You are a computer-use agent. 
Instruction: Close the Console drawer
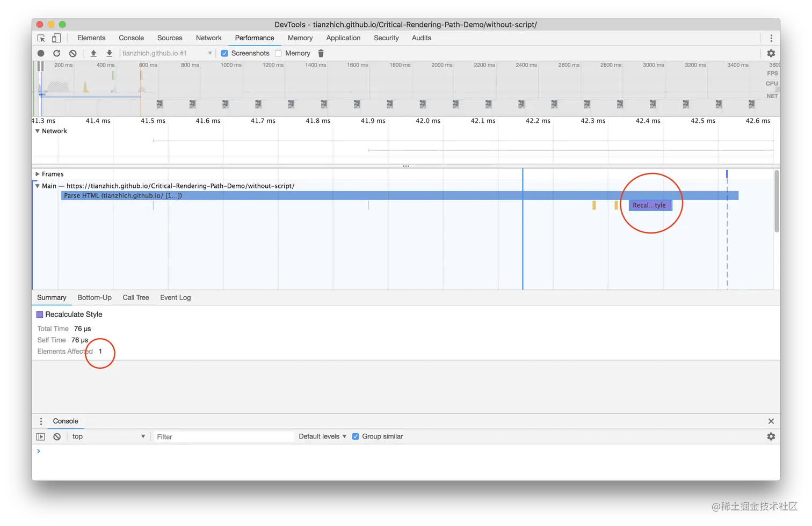pos(771,421)
